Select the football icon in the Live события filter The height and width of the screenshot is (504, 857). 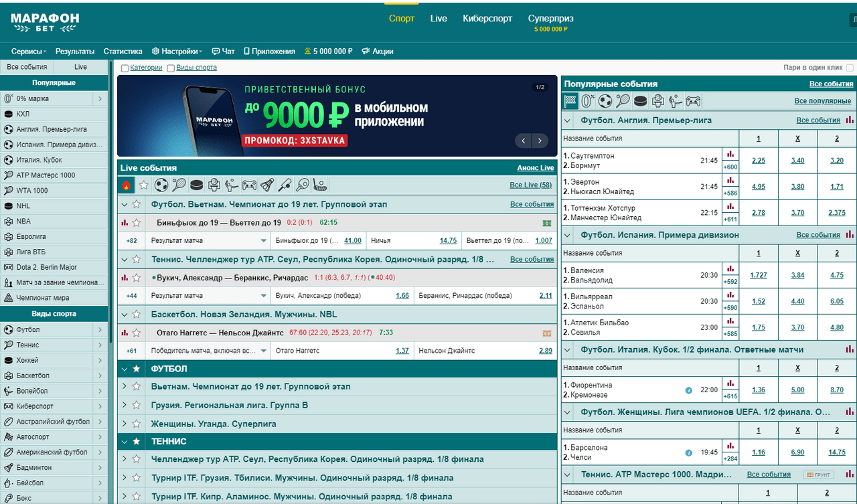click(x=161, y=185)
